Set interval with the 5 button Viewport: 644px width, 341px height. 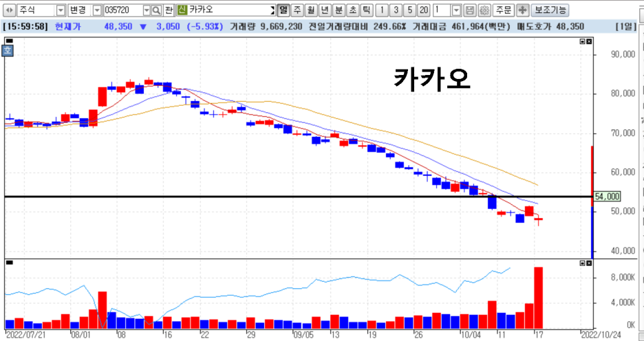[x=410, y=10]
